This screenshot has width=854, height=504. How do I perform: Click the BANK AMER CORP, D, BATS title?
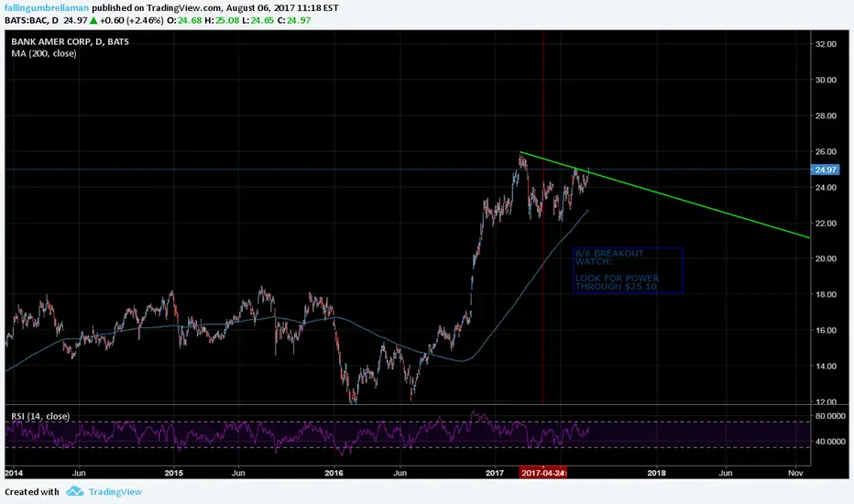click(x=70, y=41)
